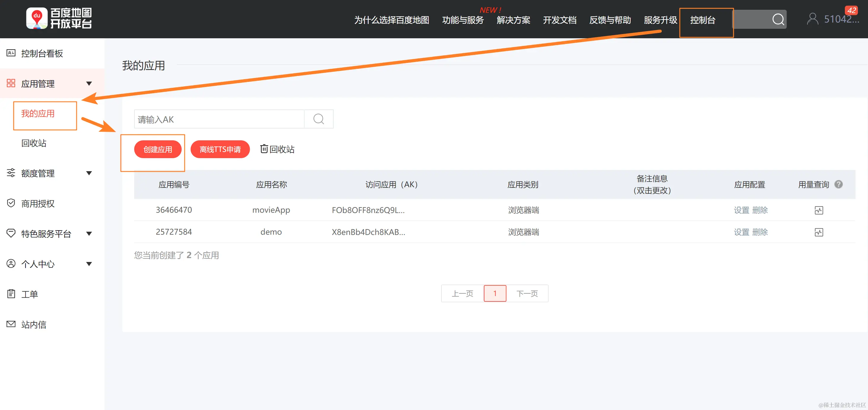
Task: Select 控制台看板 in the sidebar
Action: 42,53
